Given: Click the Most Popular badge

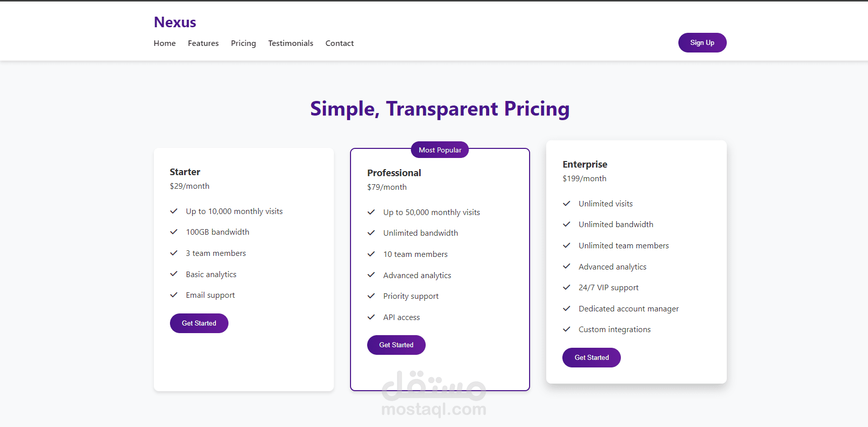Looking at the screenshot, I should (x=440, y=150).
